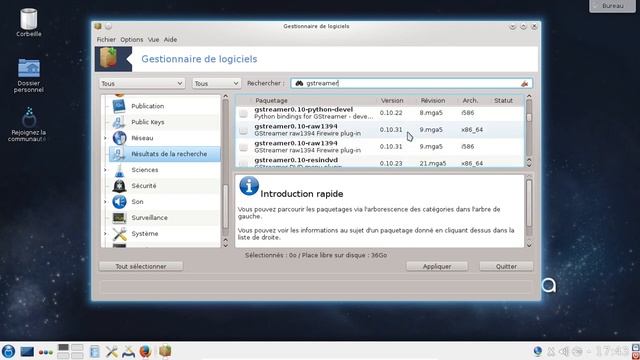Screen dimensions: 640x360
Task: Expand the Sciences category
Action: (105, 170)
